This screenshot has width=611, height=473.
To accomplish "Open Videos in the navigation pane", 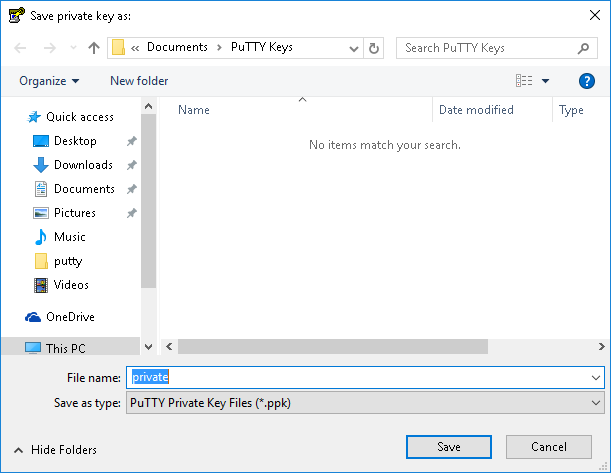I will pyautogui.click(x=61, y=285).
